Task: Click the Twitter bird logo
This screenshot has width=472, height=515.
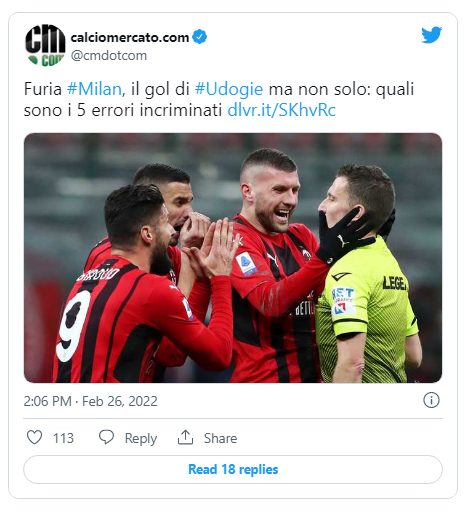Action: tap(431, 35)
